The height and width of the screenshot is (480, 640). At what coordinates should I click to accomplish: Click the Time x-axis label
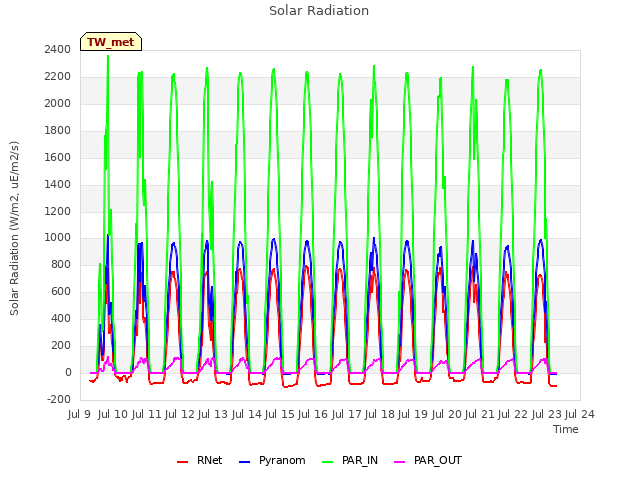pos(566,429)
